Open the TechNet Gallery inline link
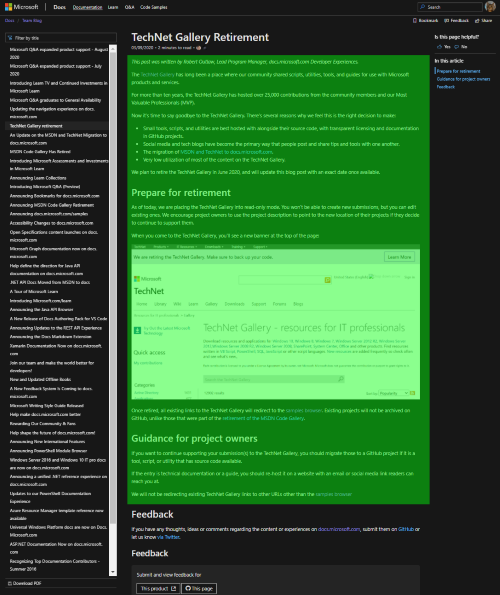 [x=157, y=75]
